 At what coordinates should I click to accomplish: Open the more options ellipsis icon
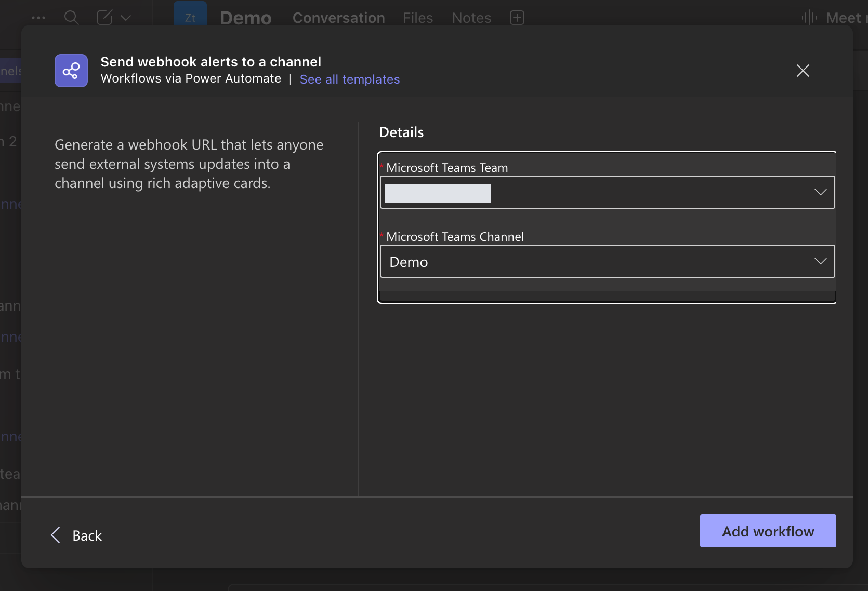coord(38,18)
